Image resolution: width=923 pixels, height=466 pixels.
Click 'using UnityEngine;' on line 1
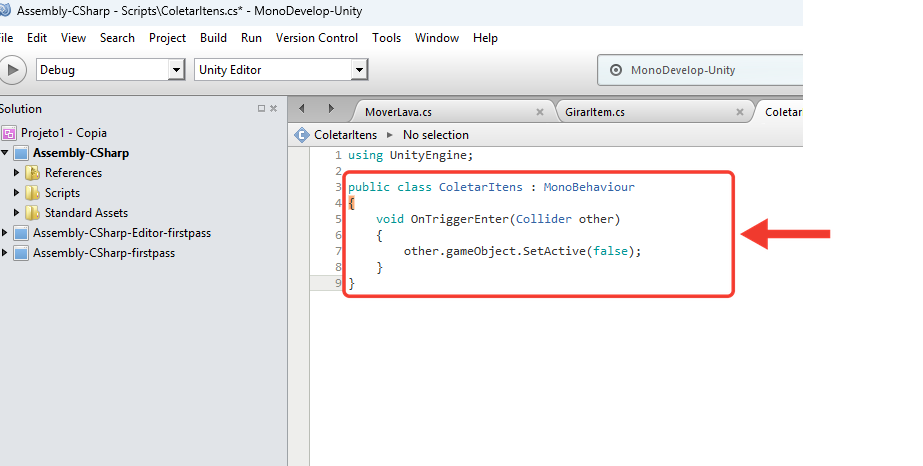tap(410, 155)
